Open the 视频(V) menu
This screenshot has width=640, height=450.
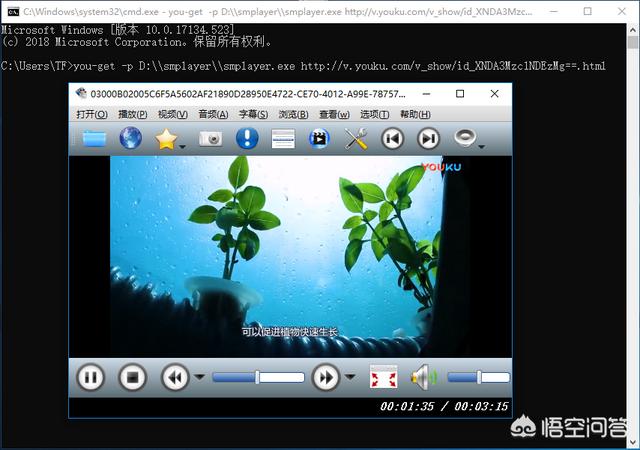click(x=173, y=114)
